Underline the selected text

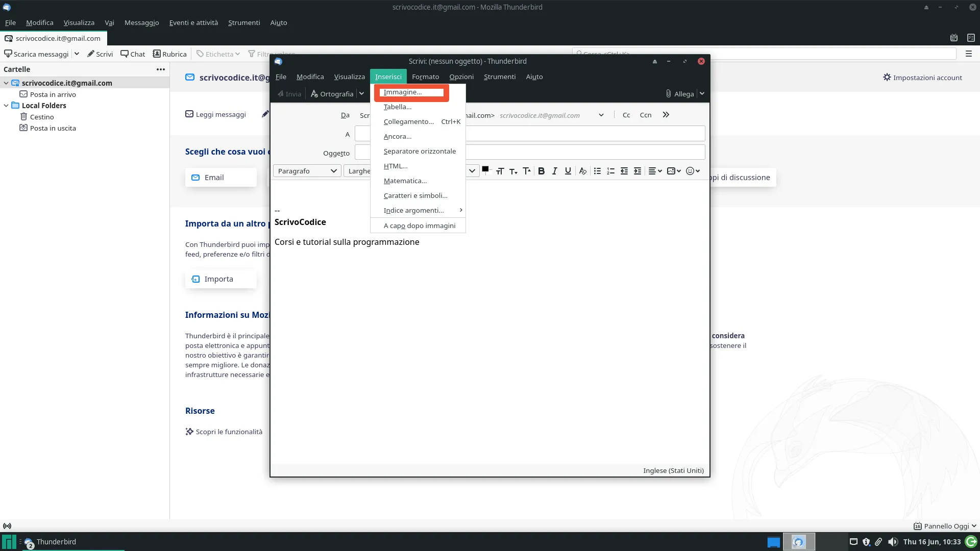point(568,171)
